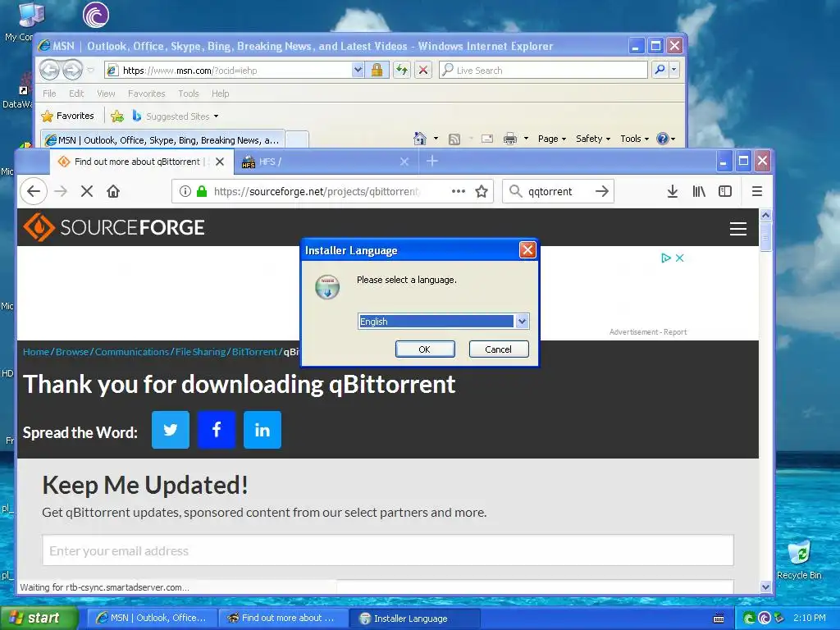Share on Twitter
The width and height of the screenshot is (840, 630).
click(x=171, y=430)
